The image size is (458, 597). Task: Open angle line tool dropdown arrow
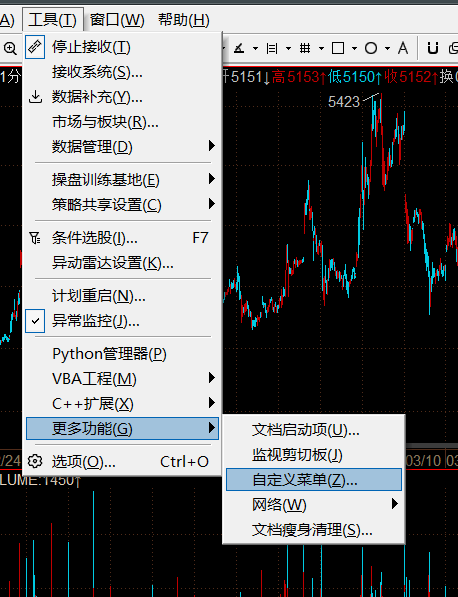coord(255,49)
